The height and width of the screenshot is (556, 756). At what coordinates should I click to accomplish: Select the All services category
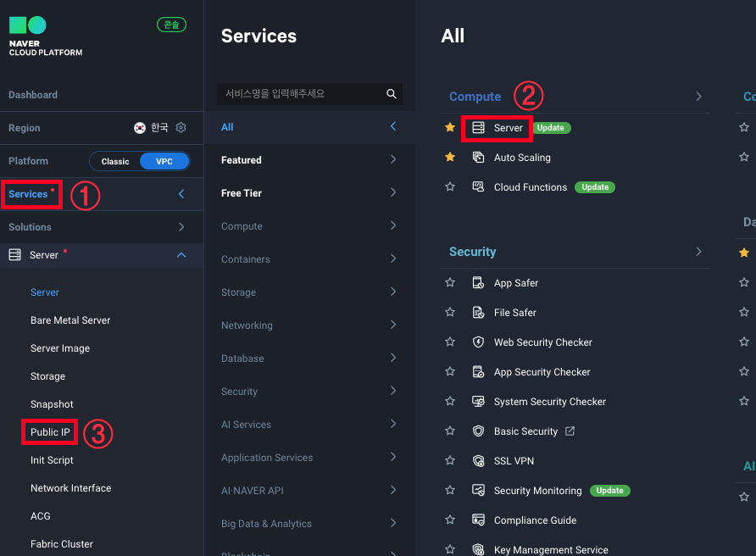pyautogui.click(x=309, y=127)
